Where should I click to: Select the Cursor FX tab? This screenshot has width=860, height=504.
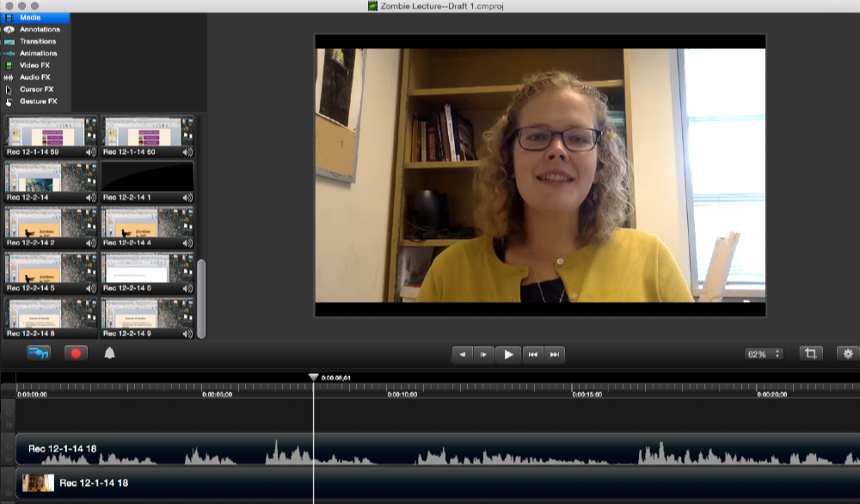coord(35,89)
